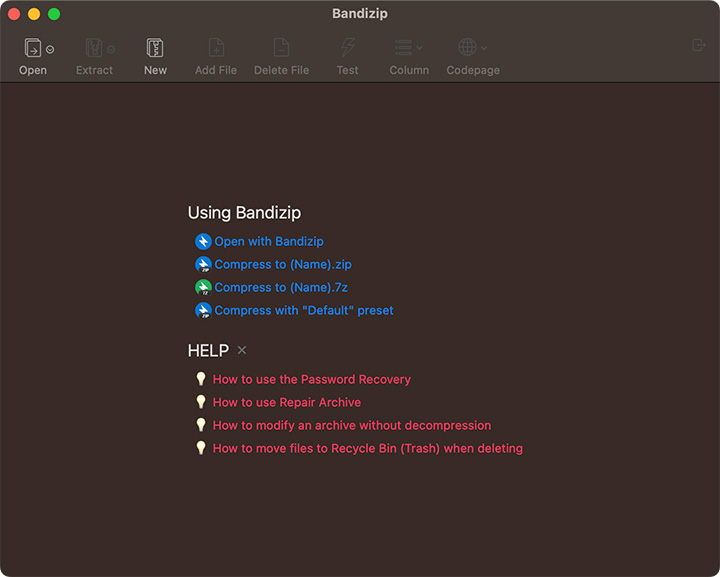Open How to use Repair Archive help

pyautogui.click(x=287, y=403)
